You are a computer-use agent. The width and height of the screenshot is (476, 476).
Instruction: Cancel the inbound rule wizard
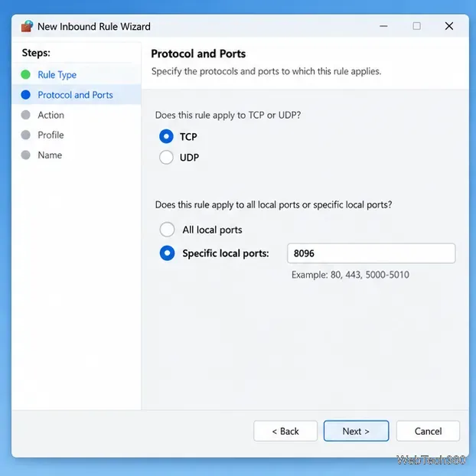(x=428, y=431)
